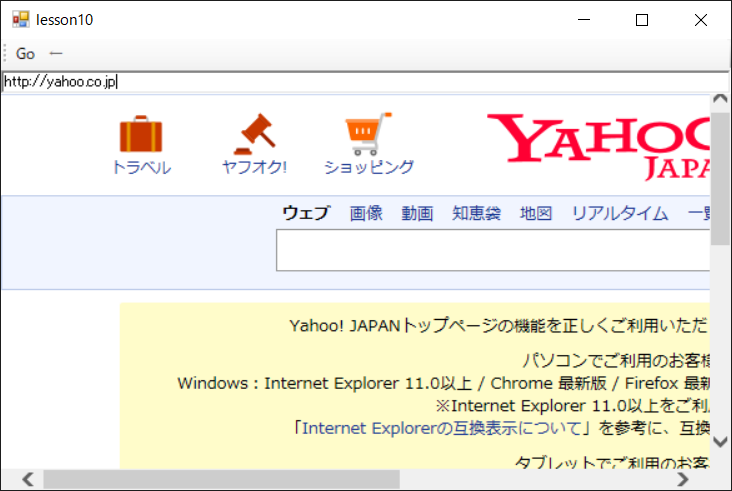Open Yahoo Auctions (ヤフオク!) gavel icon

254,133
